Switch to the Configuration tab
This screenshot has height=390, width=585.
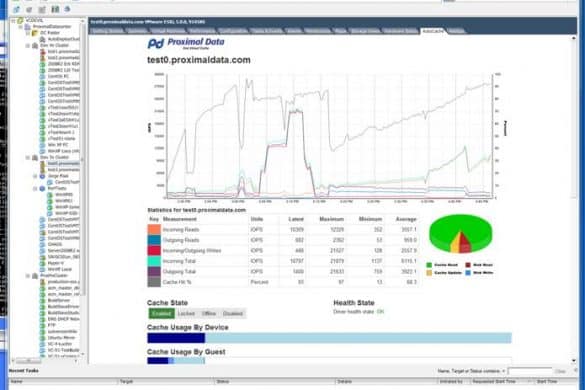point(233,31)
